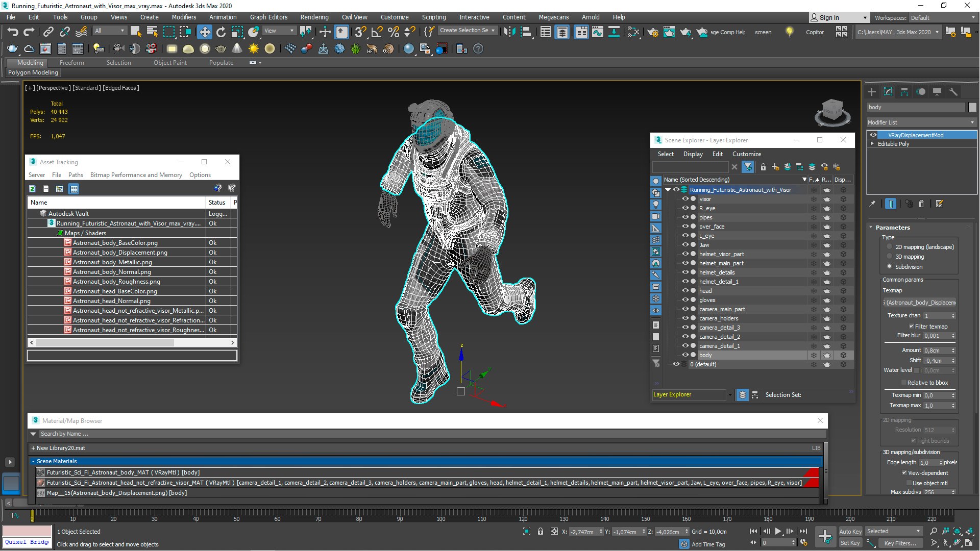Open the Create panel tab
The height and width of the screenshot is (551, 980).
click(872, 92)
